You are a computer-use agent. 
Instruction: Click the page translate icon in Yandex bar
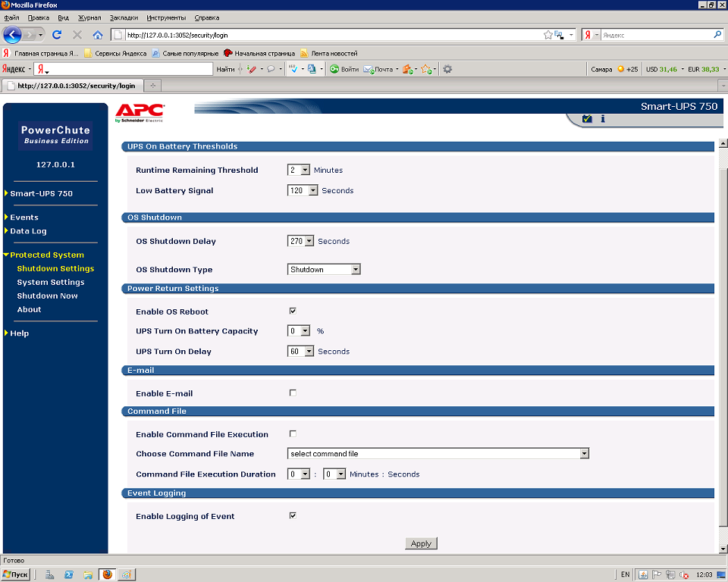[x=312, y=69]
